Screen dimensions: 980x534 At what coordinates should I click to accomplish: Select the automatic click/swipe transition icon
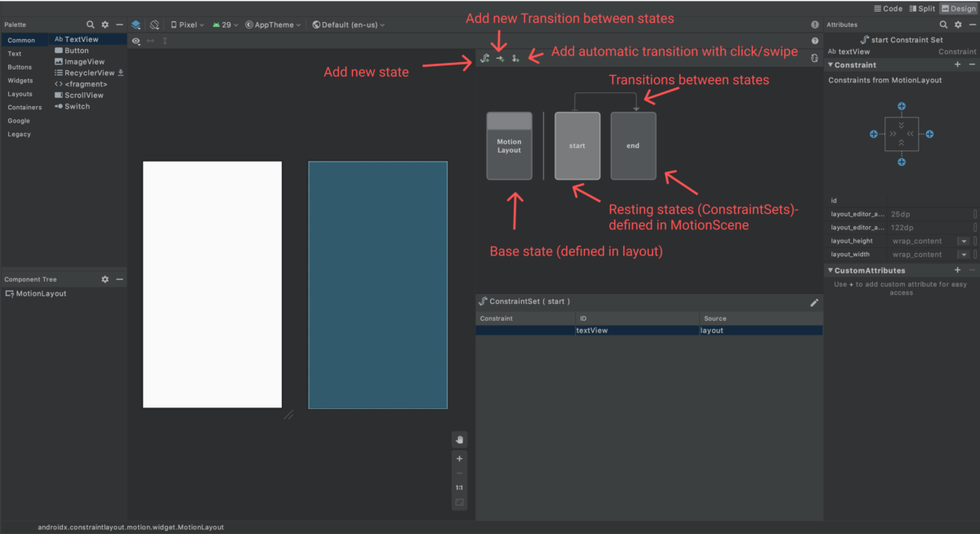(x=514, y=58)
